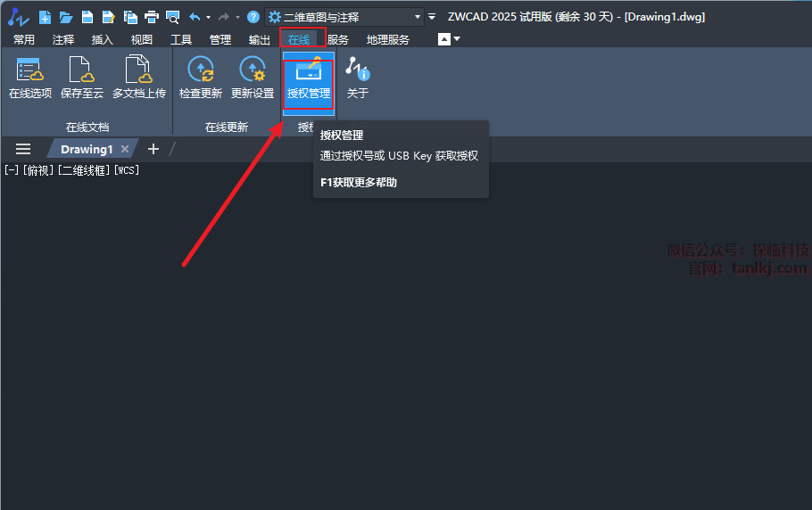
Task: Open 更新设置 update settings
Action: [x=253, y=78]
